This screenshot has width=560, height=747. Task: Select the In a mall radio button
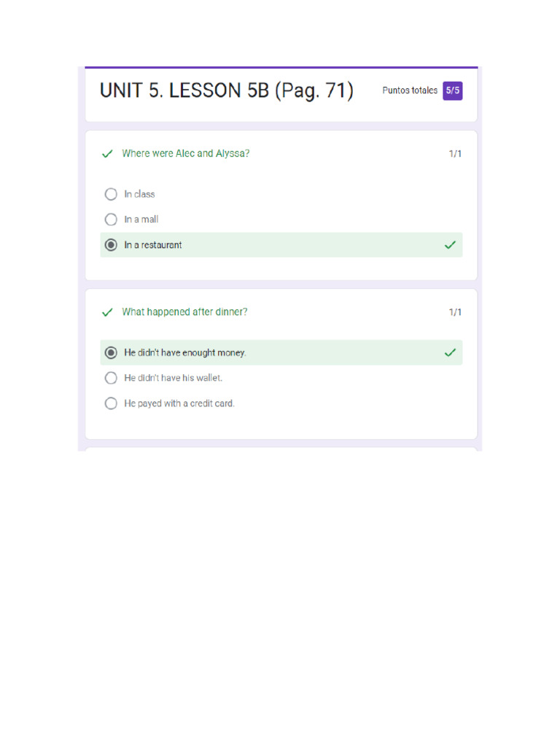[111, 220]
